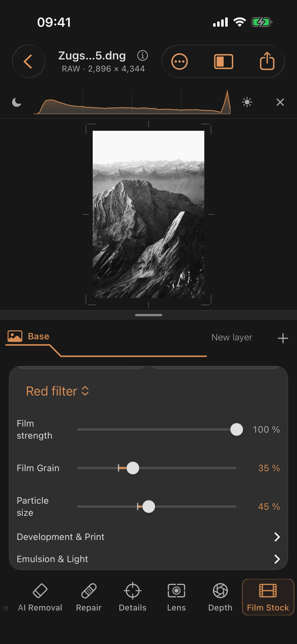Tap the mountain photo preview
This screenshot has width=297, height=644.
(148, 214)
